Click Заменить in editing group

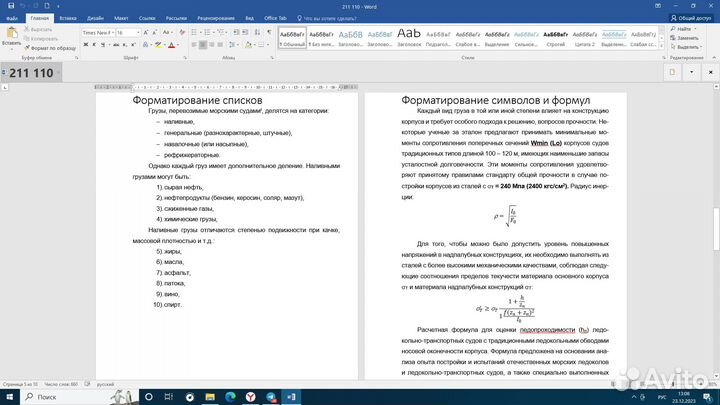point(685,38)
